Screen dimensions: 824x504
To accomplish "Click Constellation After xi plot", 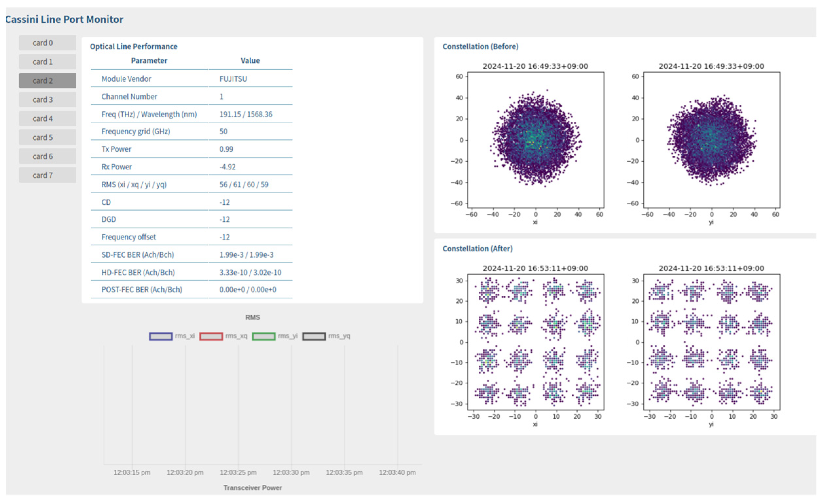I will [x=535, y=342].
